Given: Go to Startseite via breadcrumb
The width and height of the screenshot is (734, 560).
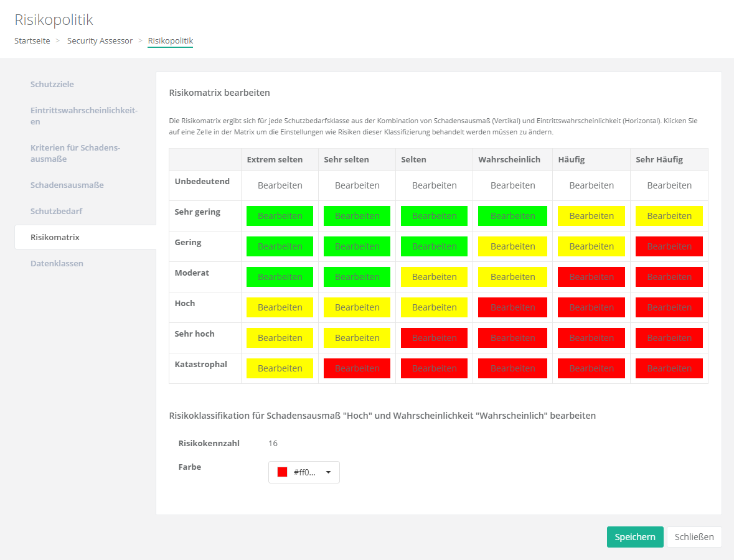Looking at the screenshot, I should tap(32, 40).
